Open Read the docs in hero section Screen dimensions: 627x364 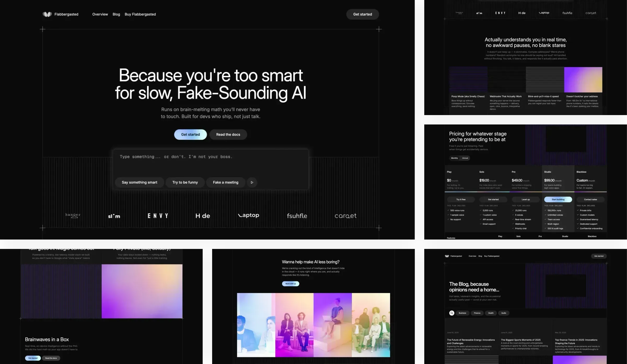pos(228,135)
